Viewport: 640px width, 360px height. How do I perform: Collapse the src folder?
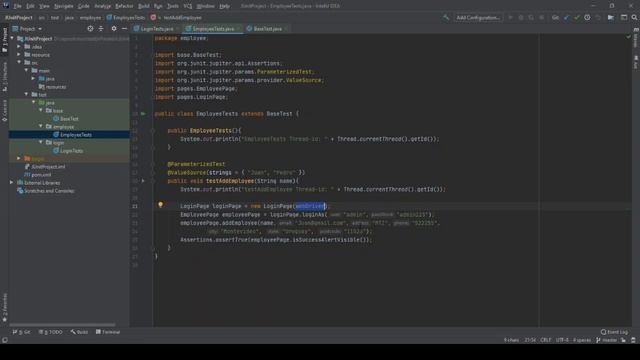pyautogui.click(x=19, y=63)
